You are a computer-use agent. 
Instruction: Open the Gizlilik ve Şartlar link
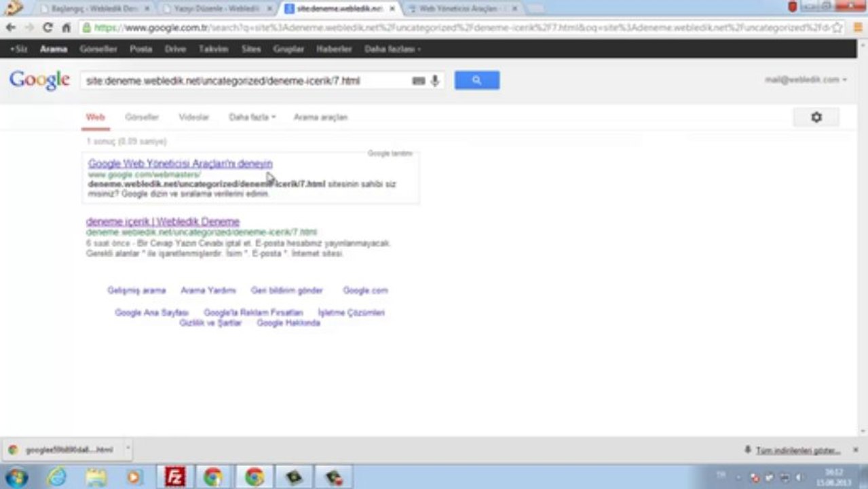(x=210, y=323)
